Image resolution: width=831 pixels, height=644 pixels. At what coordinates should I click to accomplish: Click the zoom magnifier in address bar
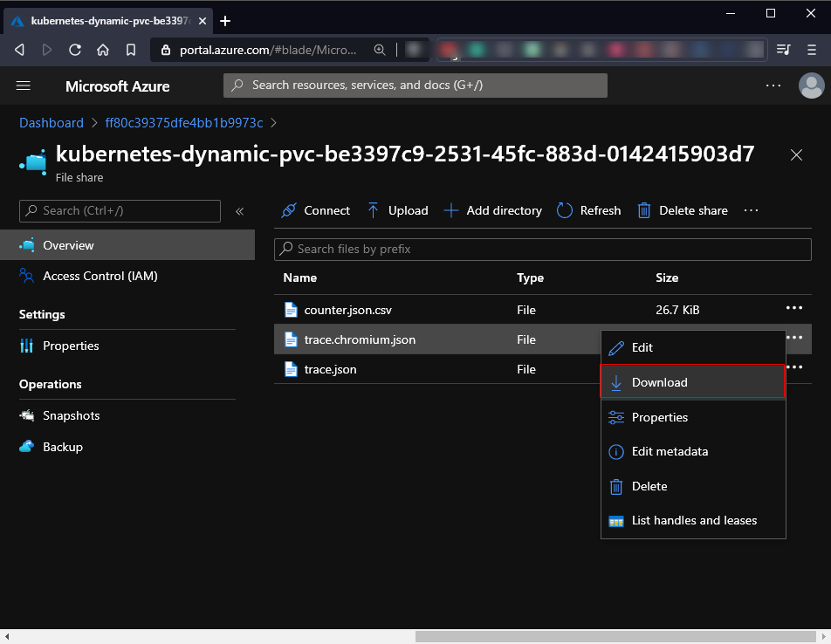[x=380, y=50]
